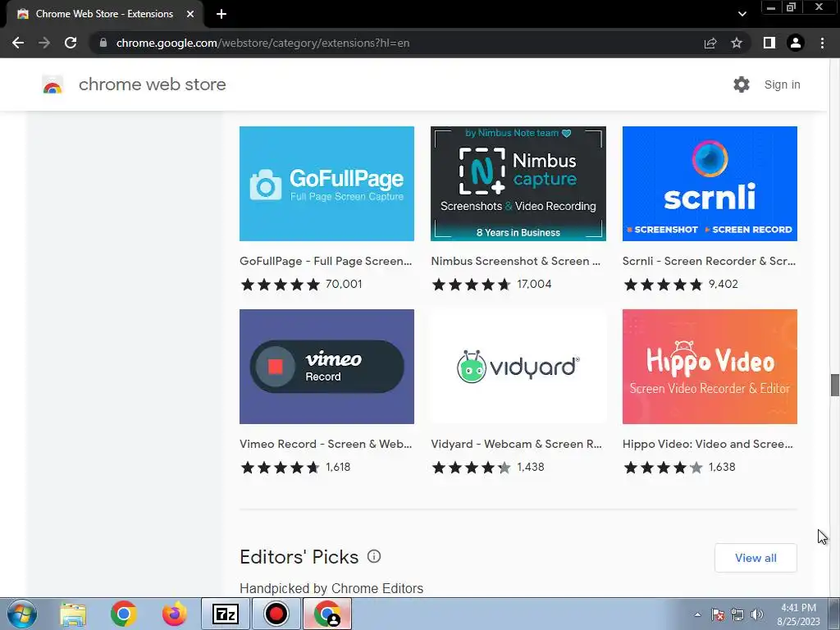Viewport: 840px width, 630px height.
Task: Expand the tab search dropdown
Action: pos(742,14)
